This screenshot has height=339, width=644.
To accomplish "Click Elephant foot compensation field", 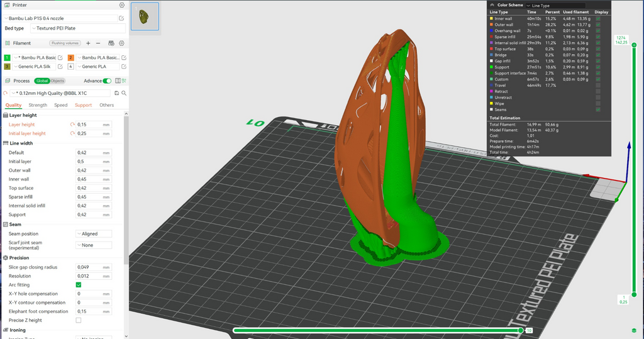I will click(x=94, y=311).
